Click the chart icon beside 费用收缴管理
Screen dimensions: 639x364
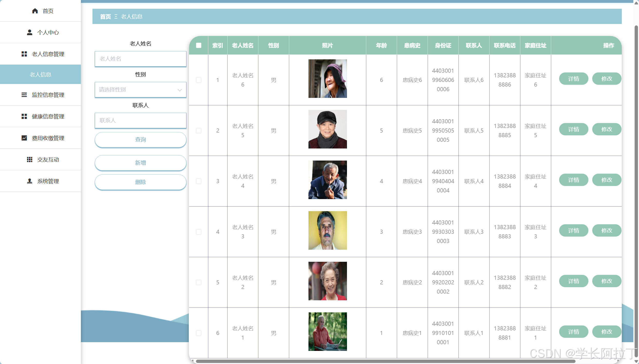pos(24,138)
